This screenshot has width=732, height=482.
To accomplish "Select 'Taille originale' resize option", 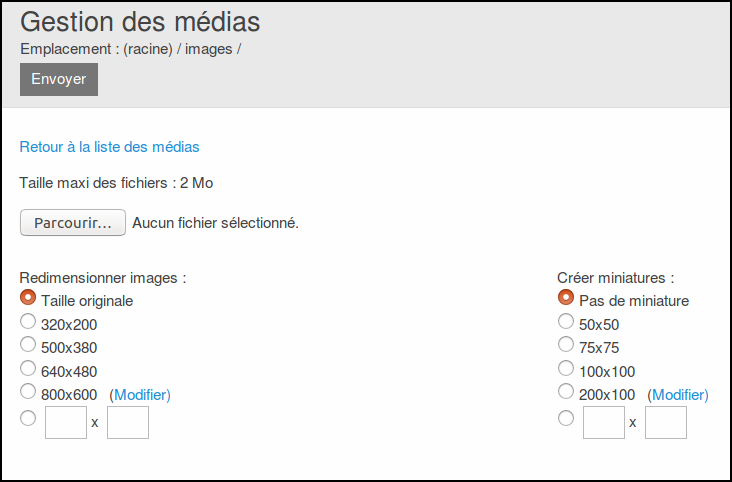I will pos(28,298).
